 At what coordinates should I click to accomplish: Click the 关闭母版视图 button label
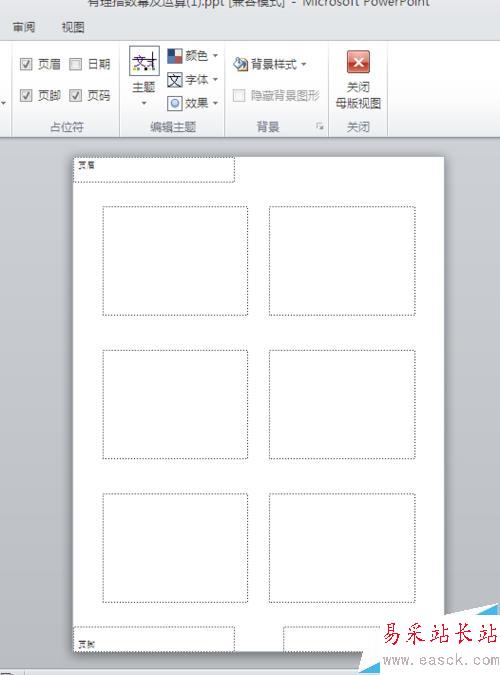358,95
